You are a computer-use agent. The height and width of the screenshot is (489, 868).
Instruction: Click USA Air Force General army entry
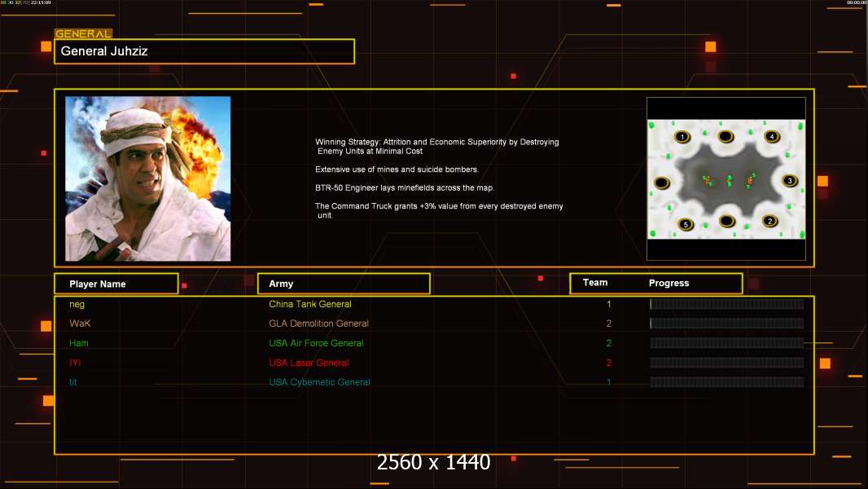tap(316, 343)
